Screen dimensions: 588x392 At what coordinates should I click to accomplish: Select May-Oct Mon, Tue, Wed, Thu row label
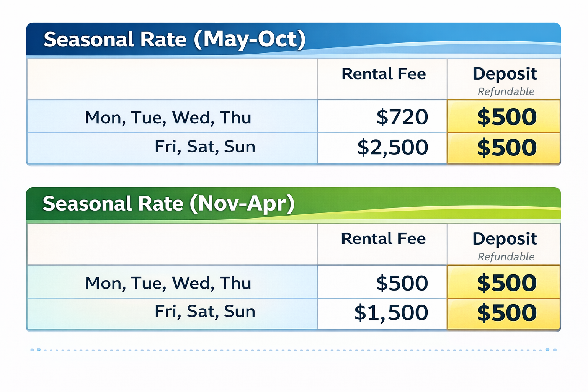point(168,117)
